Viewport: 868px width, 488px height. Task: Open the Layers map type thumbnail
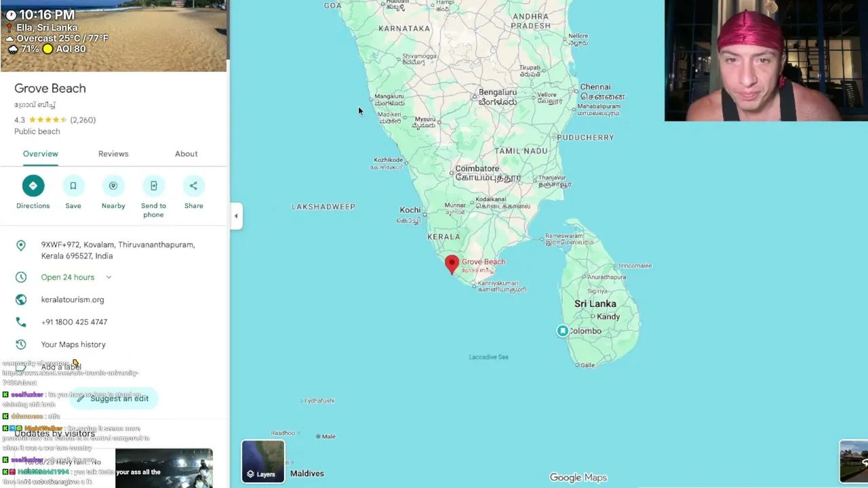(263, 461)
